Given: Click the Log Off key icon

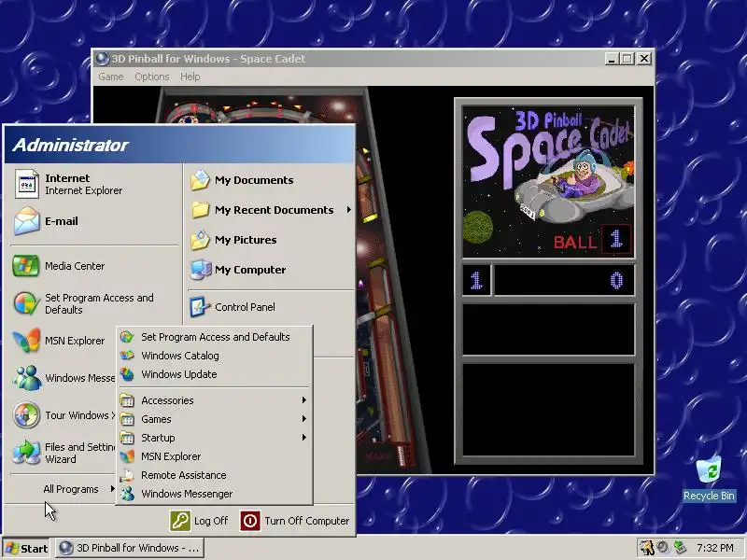Looking at the screenshot, I should (180, 521).
